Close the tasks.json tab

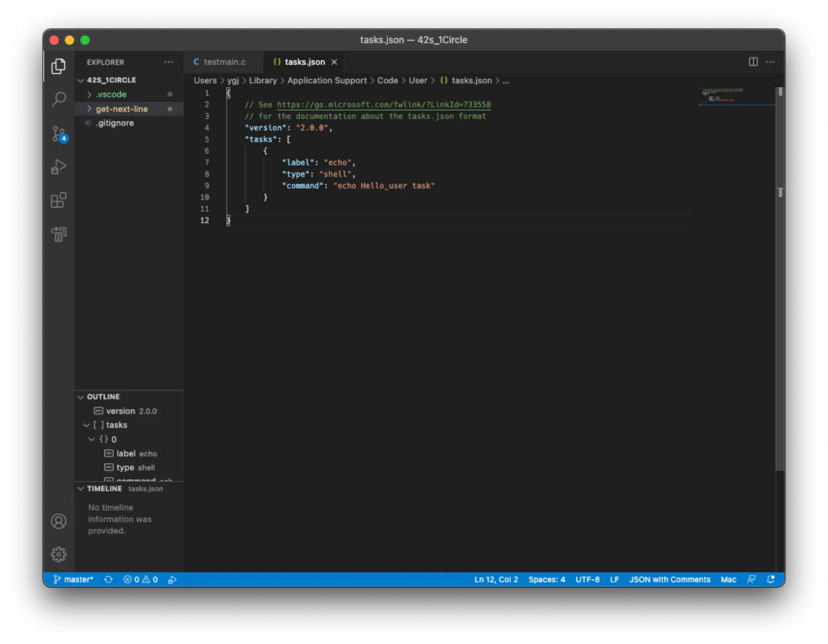(334, 62)
